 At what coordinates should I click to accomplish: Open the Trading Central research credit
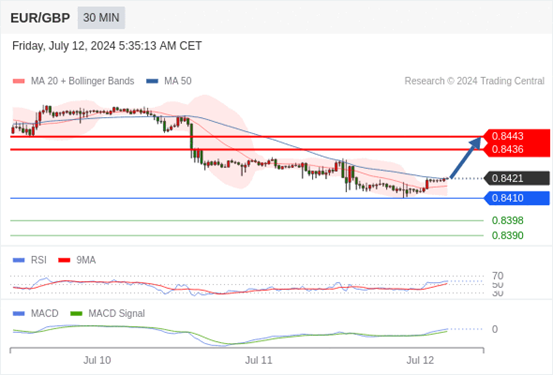point(474,81)
